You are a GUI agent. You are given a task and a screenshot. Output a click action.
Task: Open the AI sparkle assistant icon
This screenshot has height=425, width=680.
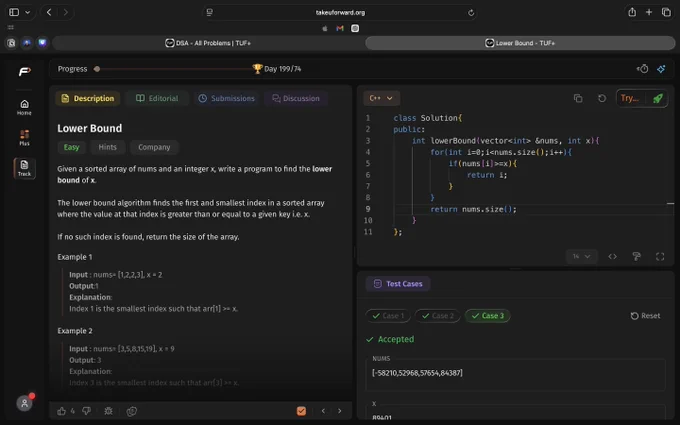(x=661, y=69)
